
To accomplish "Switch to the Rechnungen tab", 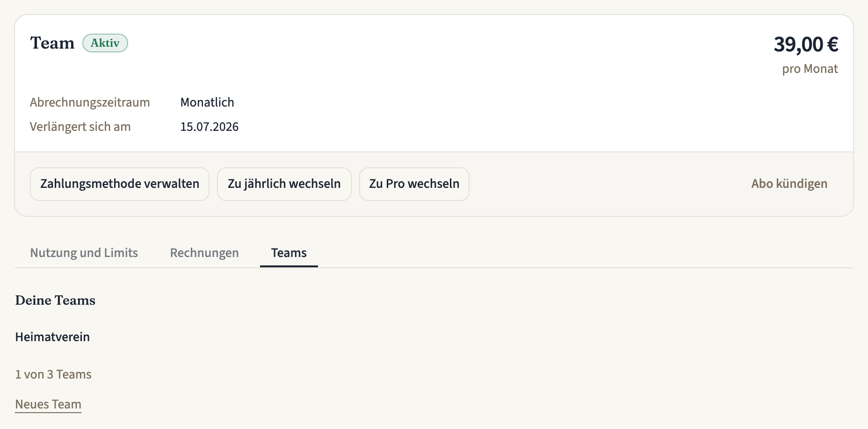I will pos(204,253).
